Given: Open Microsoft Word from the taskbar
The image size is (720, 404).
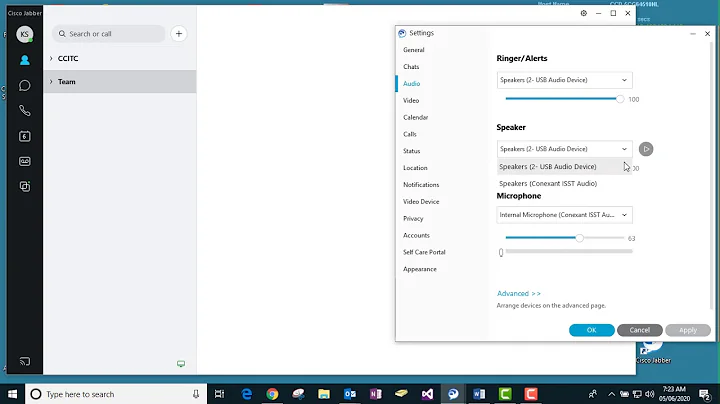Looking at the screenshot, I should (x=479, y=394).
